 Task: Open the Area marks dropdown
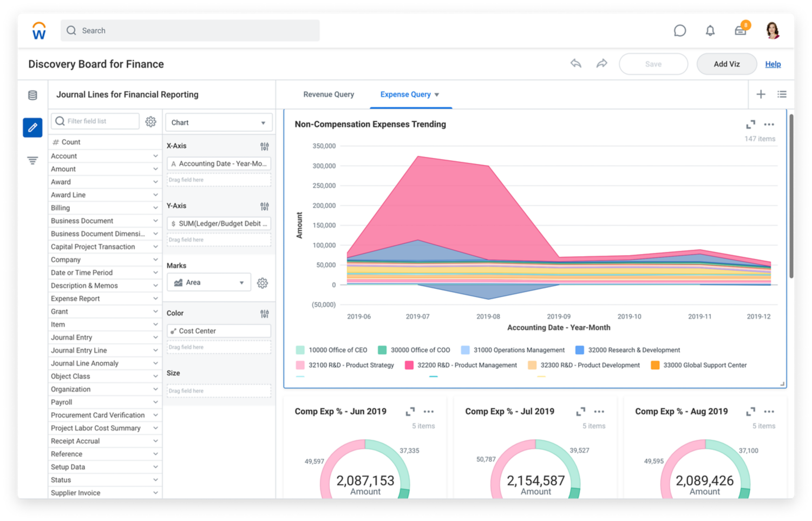point(209,282)
